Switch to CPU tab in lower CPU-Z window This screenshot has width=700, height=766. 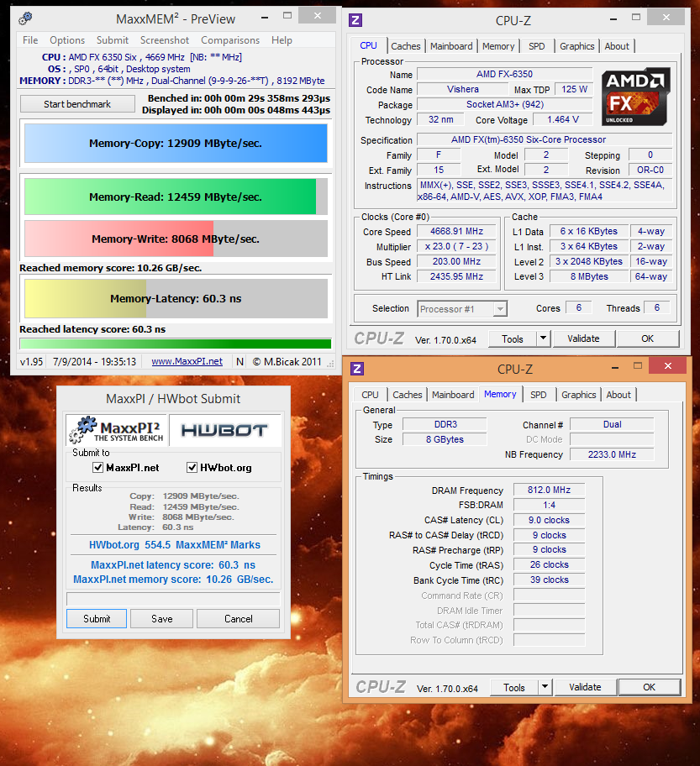[x=370, y=395]
